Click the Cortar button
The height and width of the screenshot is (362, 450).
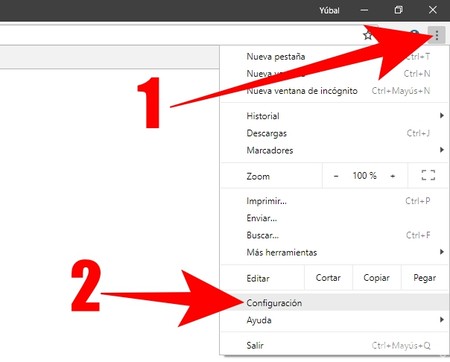click(328, 278)
